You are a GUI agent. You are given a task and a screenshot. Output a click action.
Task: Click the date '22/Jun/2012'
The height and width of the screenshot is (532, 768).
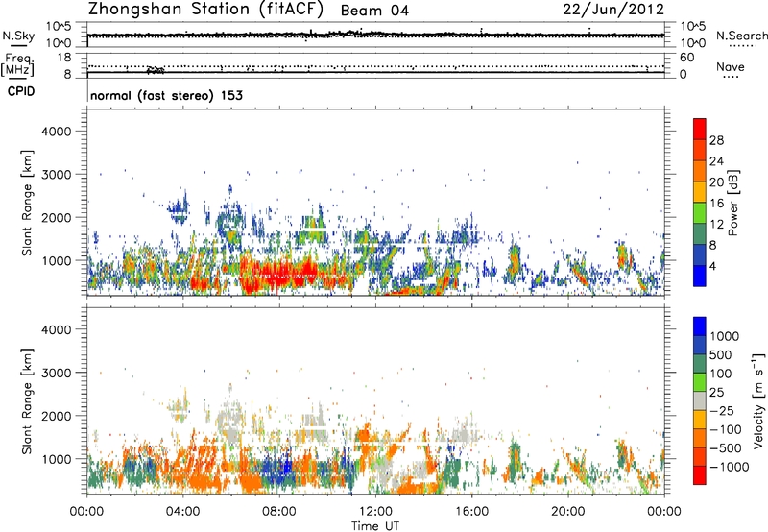pos(613,10)
